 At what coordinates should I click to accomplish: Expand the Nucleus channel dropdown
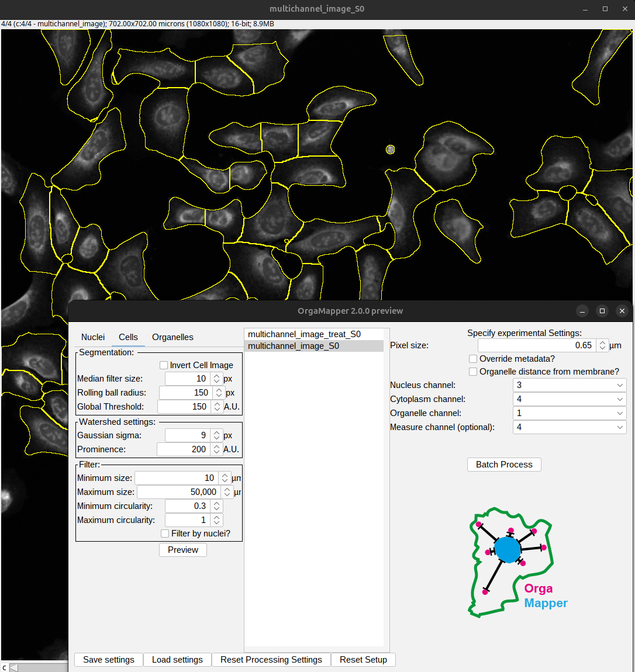(x=569, y=385)
